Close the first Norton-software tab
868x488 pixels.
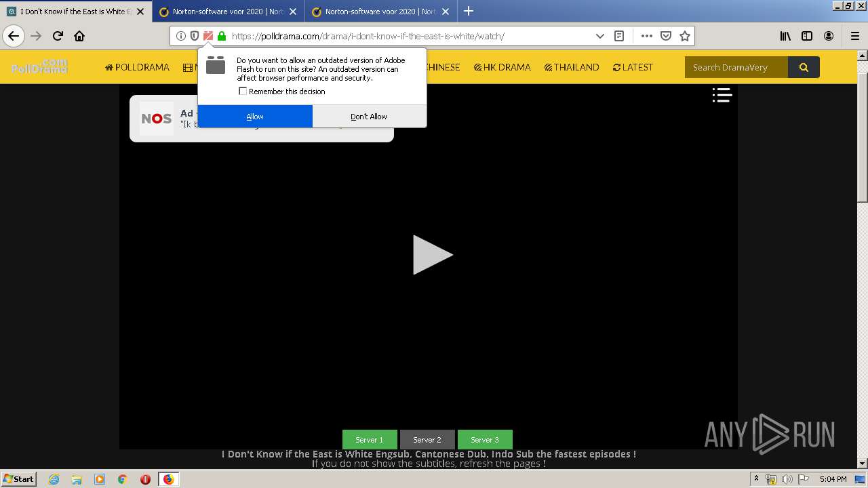tap(293, 12)
